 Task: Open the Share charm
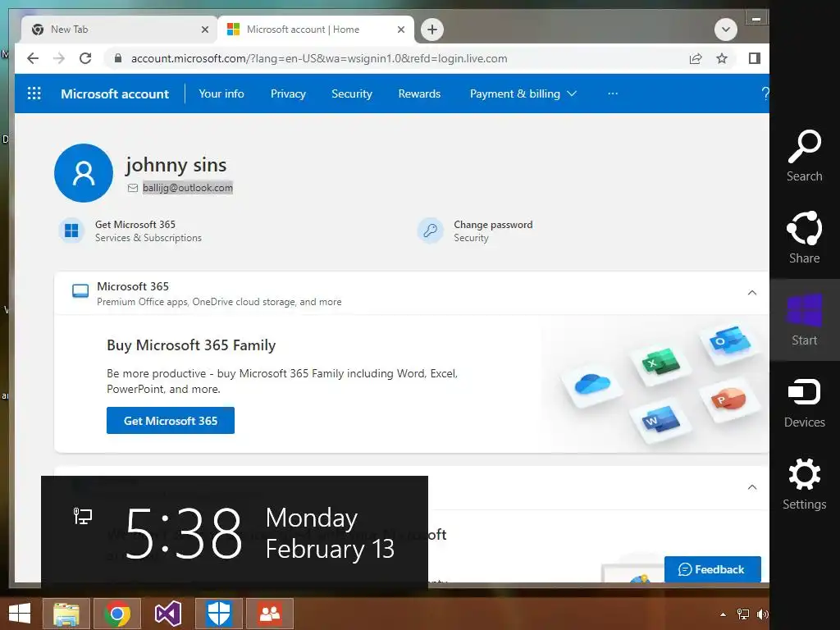[804, 238]
